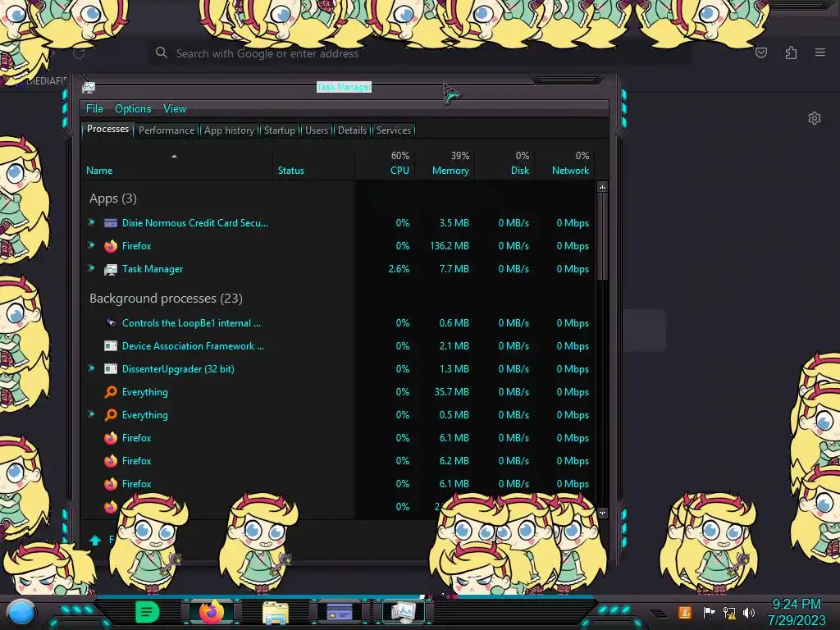The height and width of the screenshot is (630, 840).
Task: Click the Everything 0.5 MB magnifier icon
Action: 111,415
